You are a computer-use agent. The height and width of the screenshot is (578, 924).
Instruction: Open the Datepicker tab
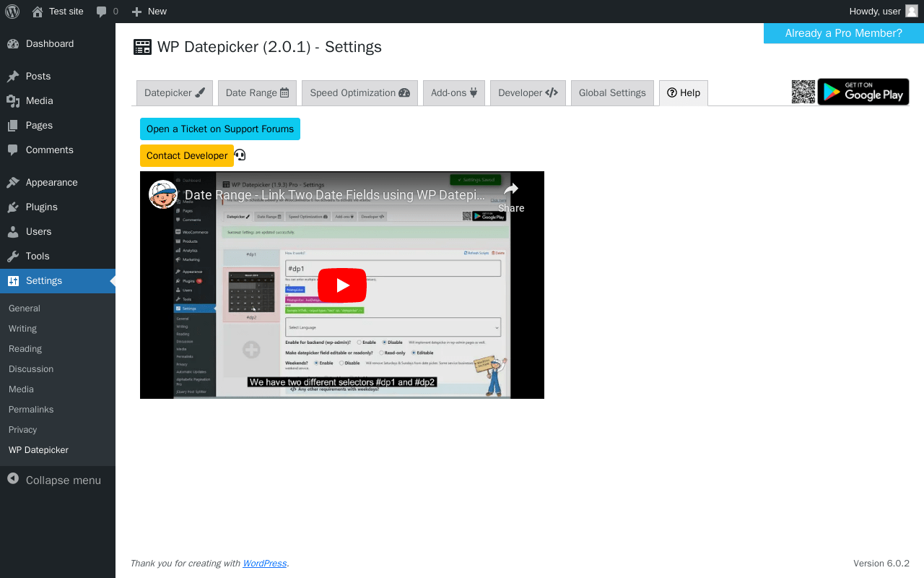175,93
